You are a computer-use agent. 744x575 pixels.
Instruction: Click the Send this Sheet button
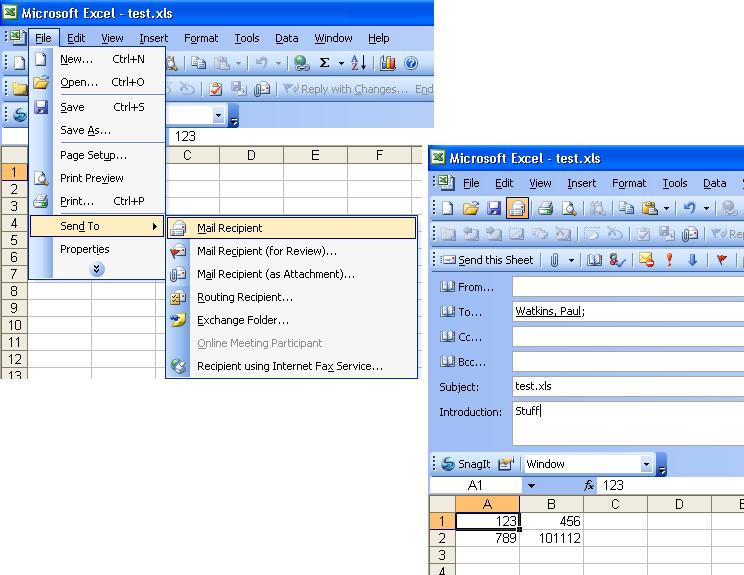click(486, 260)
